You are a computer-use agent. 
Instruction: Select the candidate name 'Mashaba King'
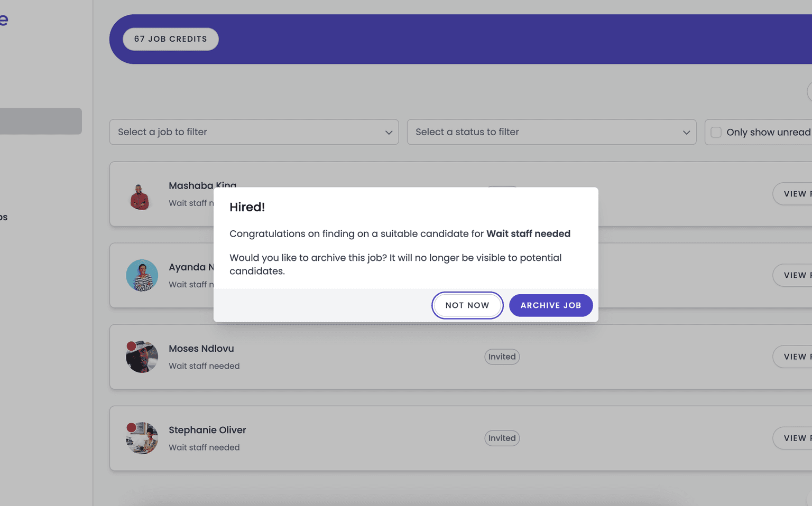(x=202, y=184)
